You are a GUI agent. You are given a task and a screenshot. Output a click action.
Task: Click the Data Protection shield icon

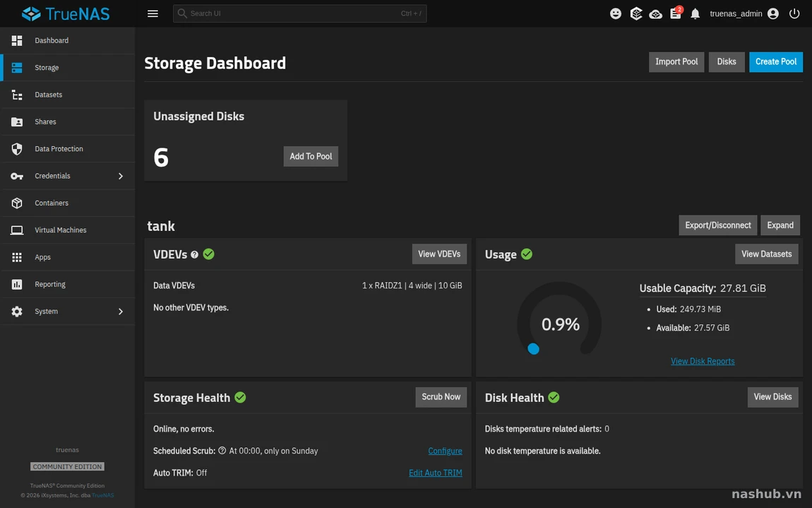tap(17, 149)
